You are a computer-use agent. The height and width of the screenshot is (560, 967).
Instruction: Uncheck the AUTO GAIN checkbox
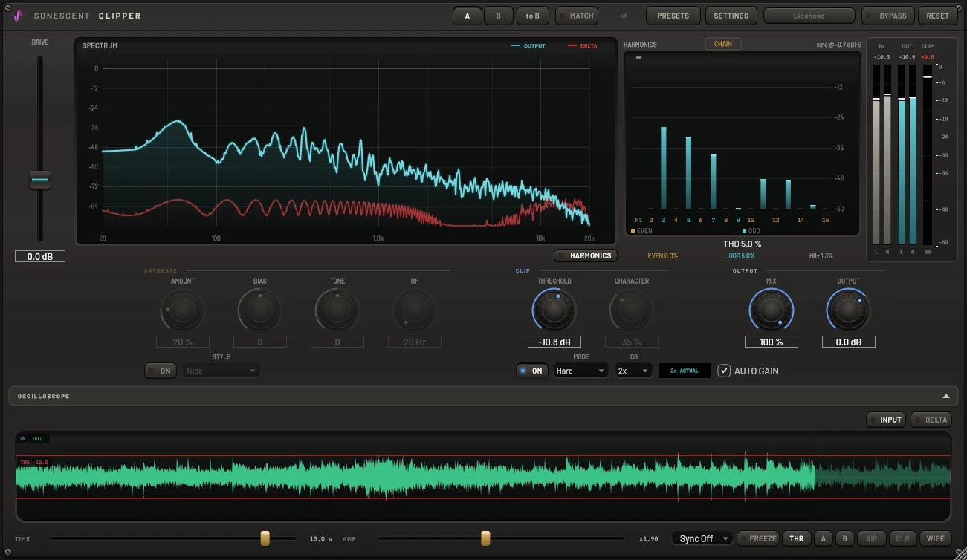click(724, 371)
